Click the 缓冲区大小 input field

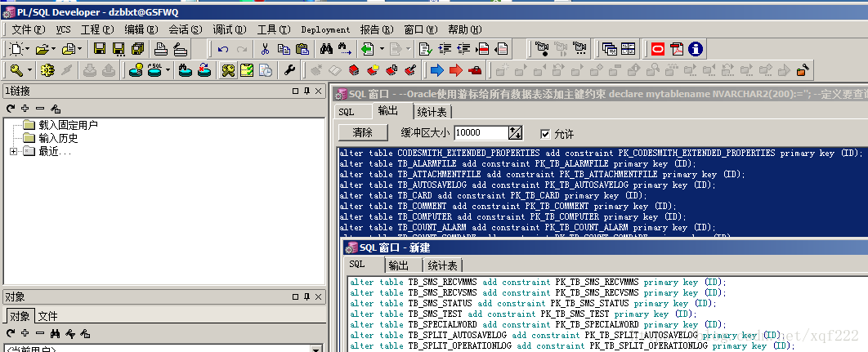tap(481, 133)
